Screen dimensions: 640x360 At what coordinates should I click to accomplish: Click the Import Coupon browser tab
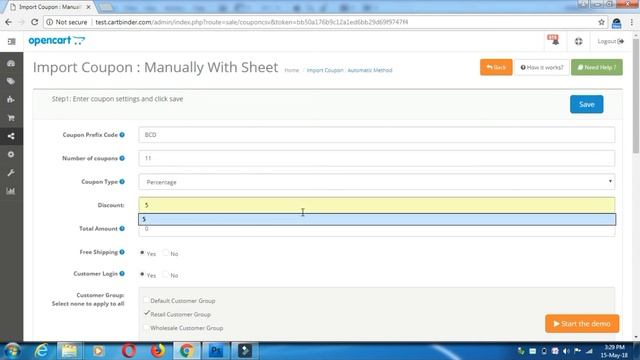(49, 7)
